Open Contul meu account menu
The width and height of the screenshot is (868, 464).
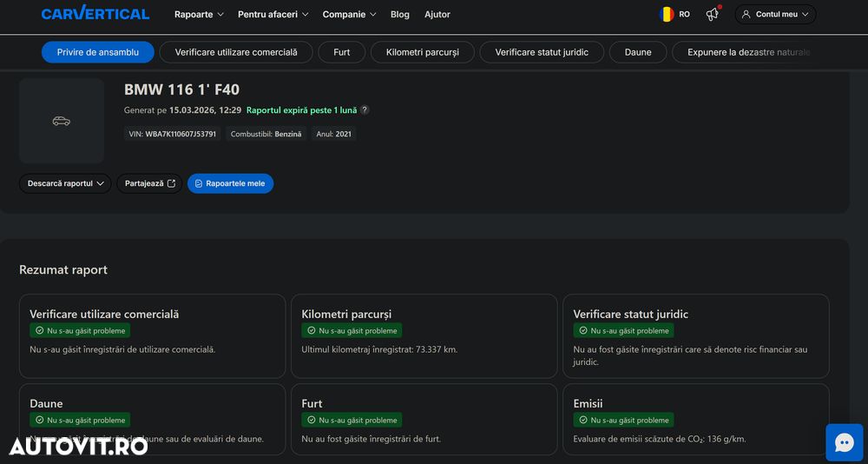pos(775,15)
